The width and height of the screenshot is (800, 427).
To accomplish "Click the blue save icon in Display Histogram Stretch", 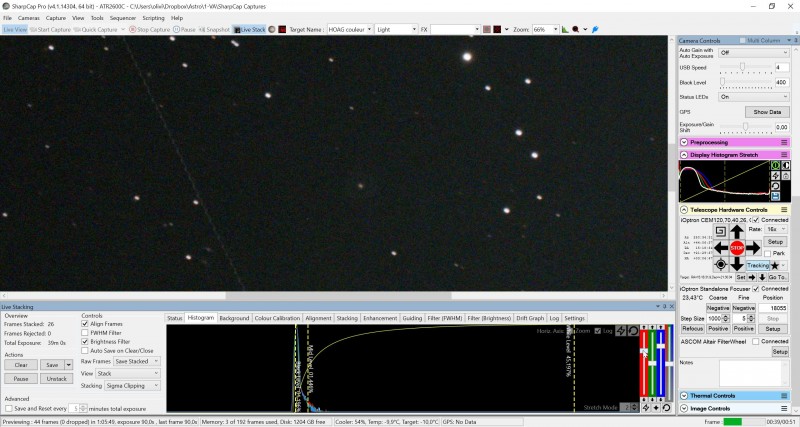I will coord(775,196).
